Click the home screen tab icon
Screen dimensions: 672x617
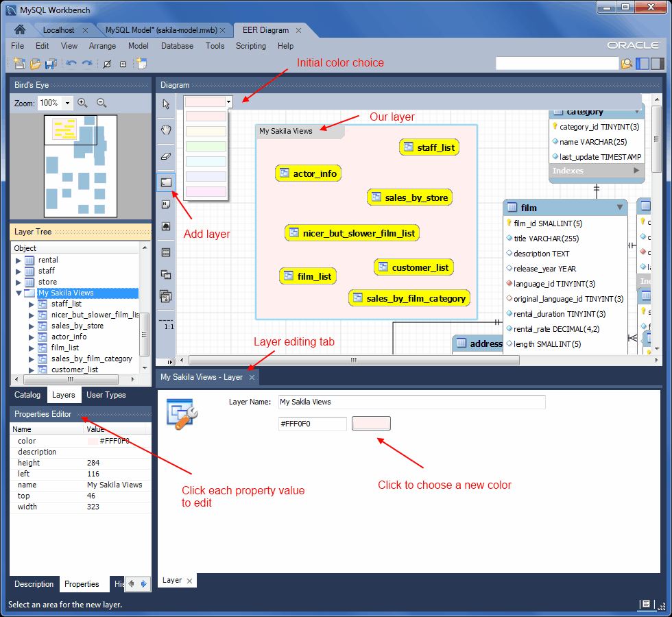(x=20, y=29)
